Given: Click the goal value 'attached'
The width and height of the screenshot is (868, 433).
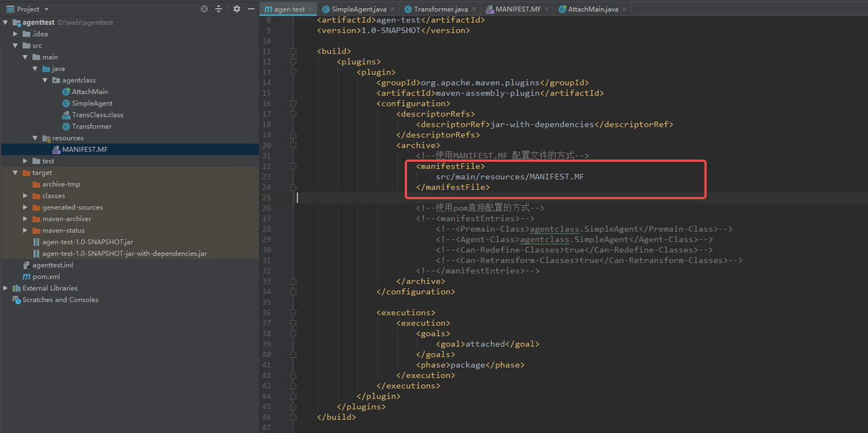Looking at the screenshot, I should click(485, 344).
